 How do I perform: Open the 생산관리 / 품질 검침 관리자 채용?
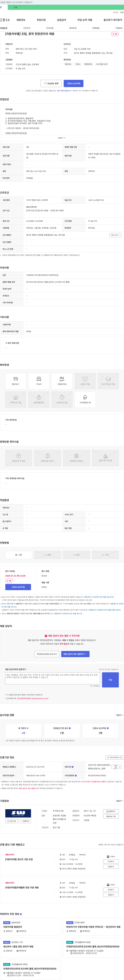[18, 946]
